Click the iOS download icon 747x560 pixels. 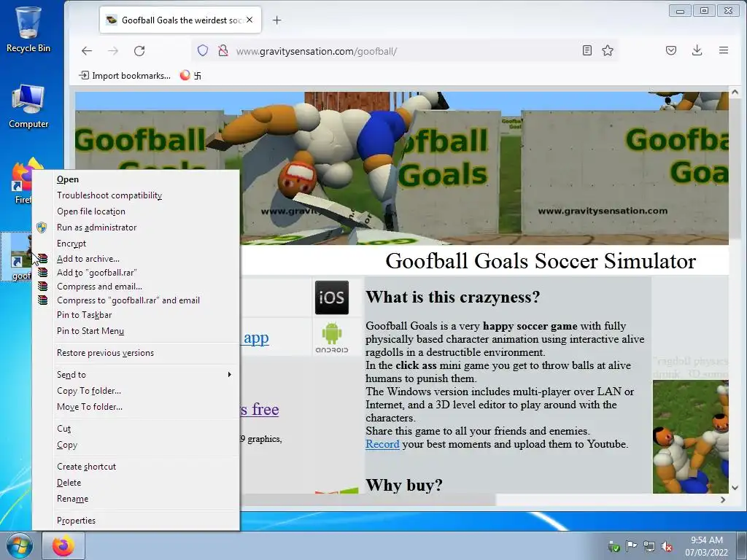pos(332,297)
